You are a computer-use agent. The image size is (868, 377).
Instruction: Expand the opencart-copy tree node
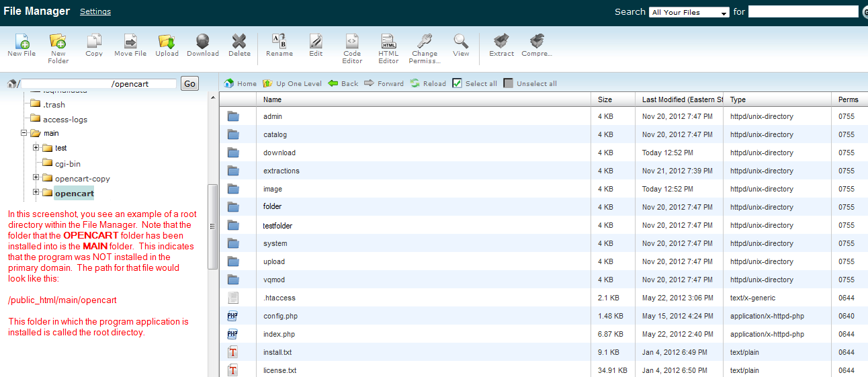tap(36, 178)
